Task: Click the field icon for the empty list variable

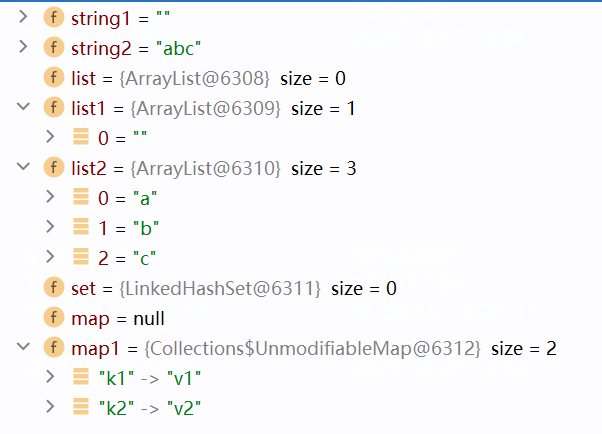Action: pyautogui.click(x=54, y=77)
